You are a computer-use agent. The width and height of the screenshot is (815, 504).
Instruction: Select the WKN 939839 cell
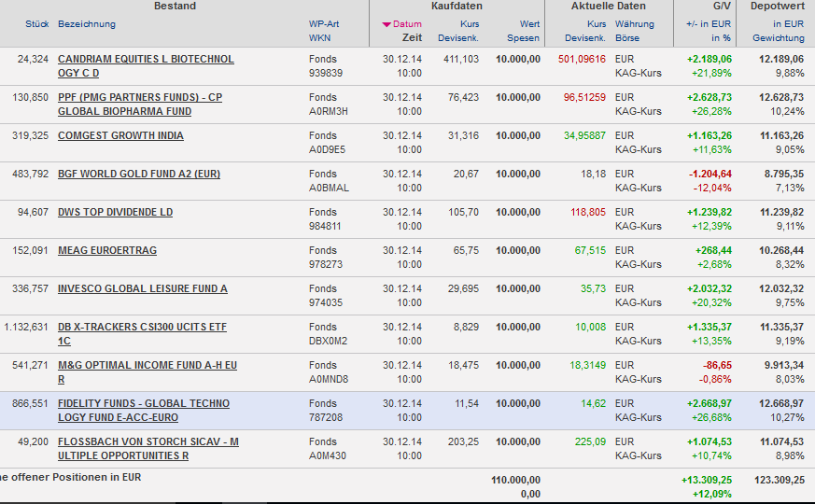click(326, 73)
